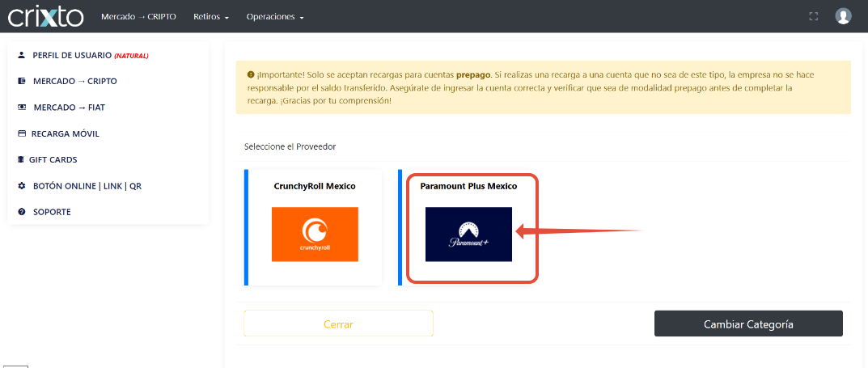Click the question mark Soporte icon
The width and height of the screenshot is (868, 368).
[x=22, y=212]
